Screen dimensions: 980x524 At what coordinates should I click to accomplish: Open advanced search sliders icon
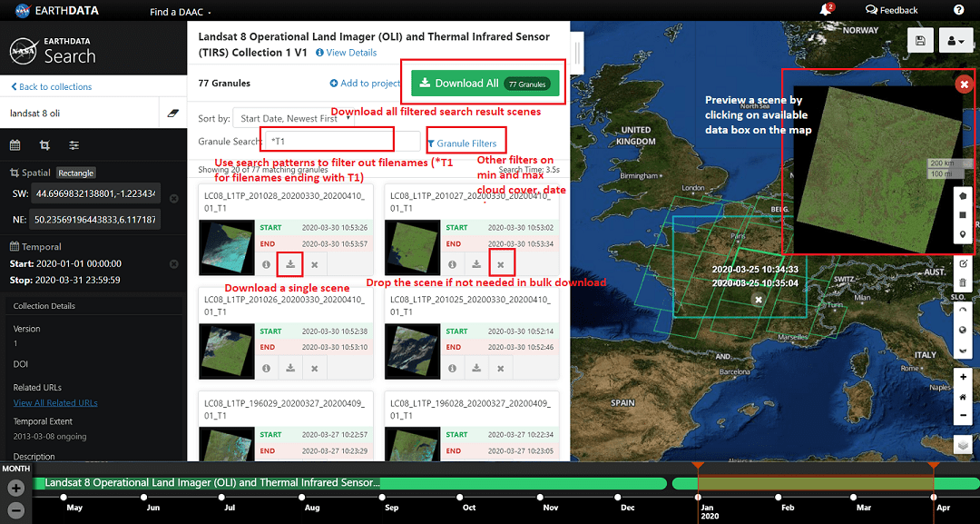click(73, 145)
